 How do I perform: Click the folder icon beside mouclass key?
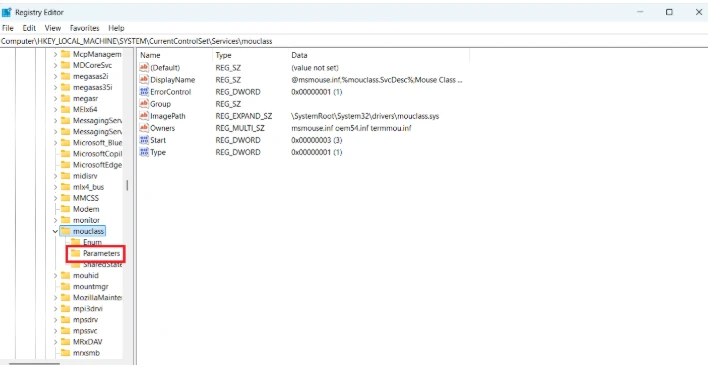click(66, 231)
